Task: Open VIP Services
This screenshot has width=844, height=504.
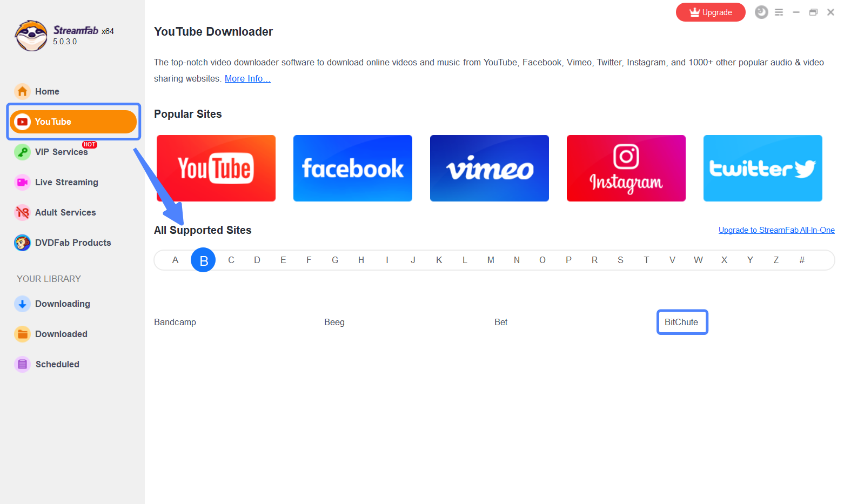Action: (61, 152)
